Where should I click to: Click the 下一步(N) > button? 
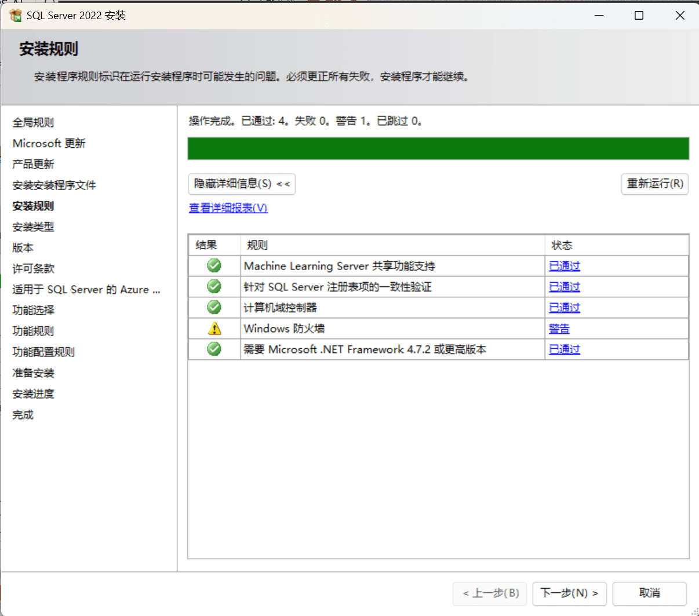(x=570, y=593)
